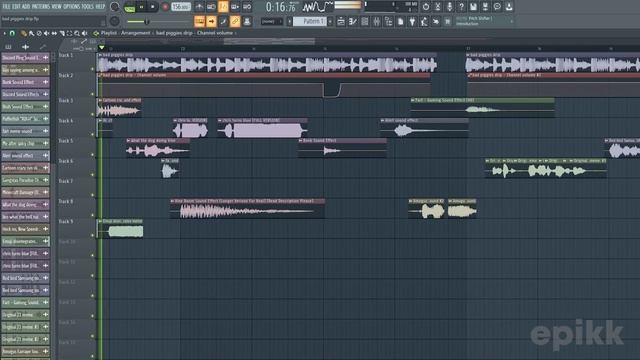This screenshot has height=360, width=640.
Task: Select Alert sound effect in sidebar list
Action: coord(25,156)
